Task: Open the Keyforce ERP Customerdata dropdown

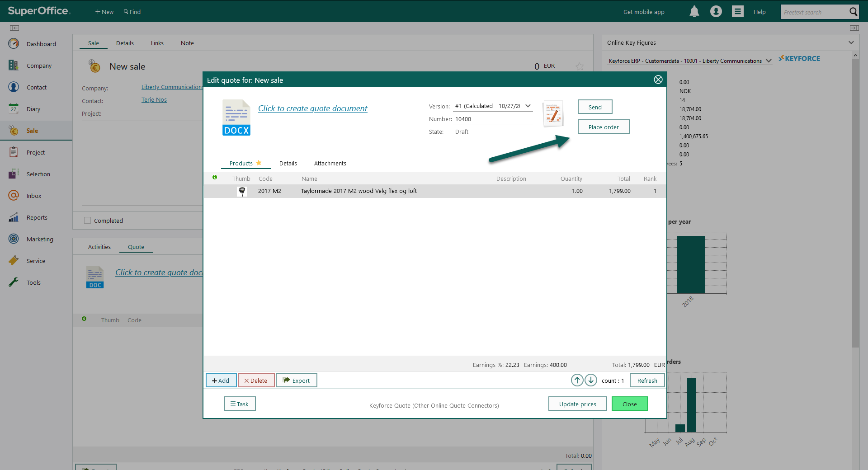Action: pyautogui.click(x=690, y=61)
